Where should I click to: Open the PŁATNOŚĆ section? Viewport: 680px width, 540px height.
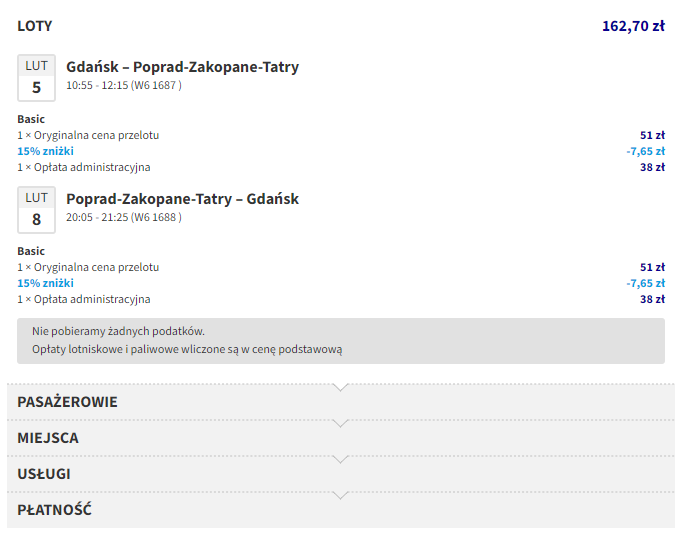[55, 510]
